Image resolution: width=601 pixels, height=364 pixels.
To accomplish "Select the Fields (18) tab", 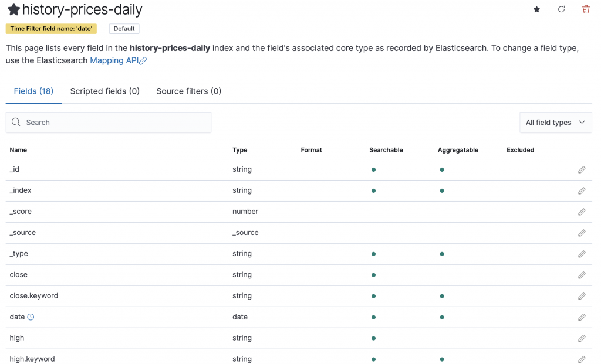I will point(33,91).
